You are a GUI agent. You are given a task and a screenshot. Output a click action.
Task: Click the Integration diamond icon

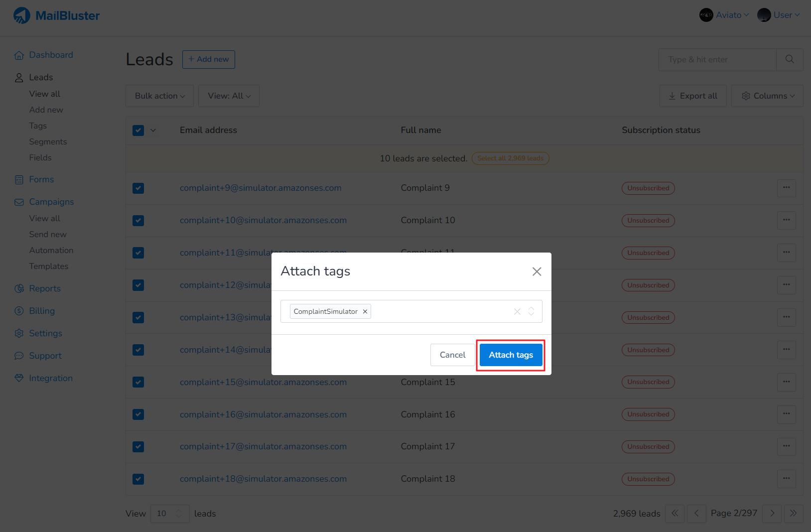pos(19,378)
